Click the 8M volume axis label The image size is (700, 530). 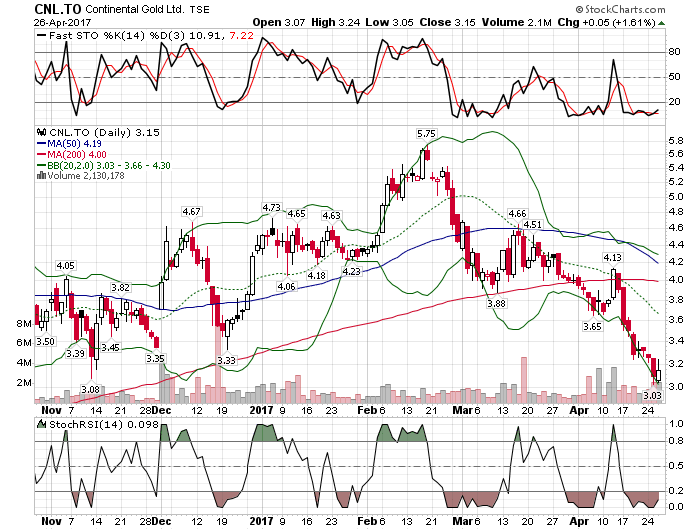click(24, 323)
